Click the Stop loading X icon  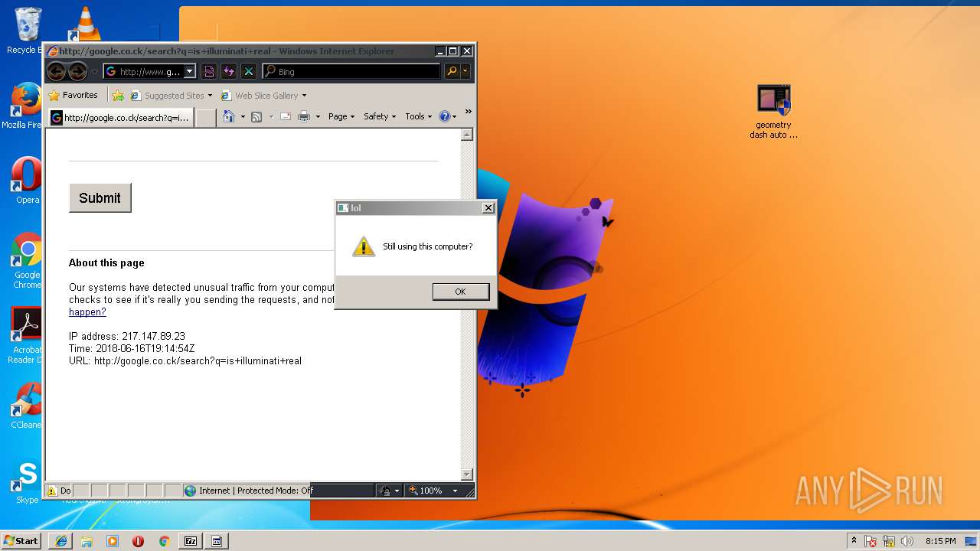point(249,72)
